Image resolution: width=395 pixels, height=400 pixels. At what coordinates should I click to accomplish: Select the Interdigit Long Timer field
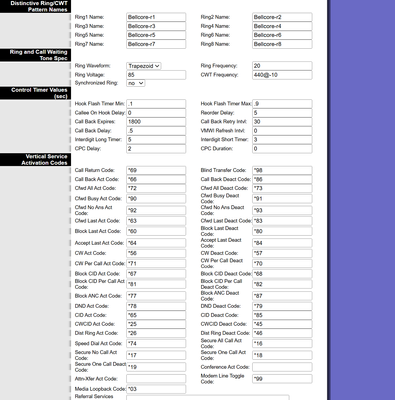coord(156,140)
